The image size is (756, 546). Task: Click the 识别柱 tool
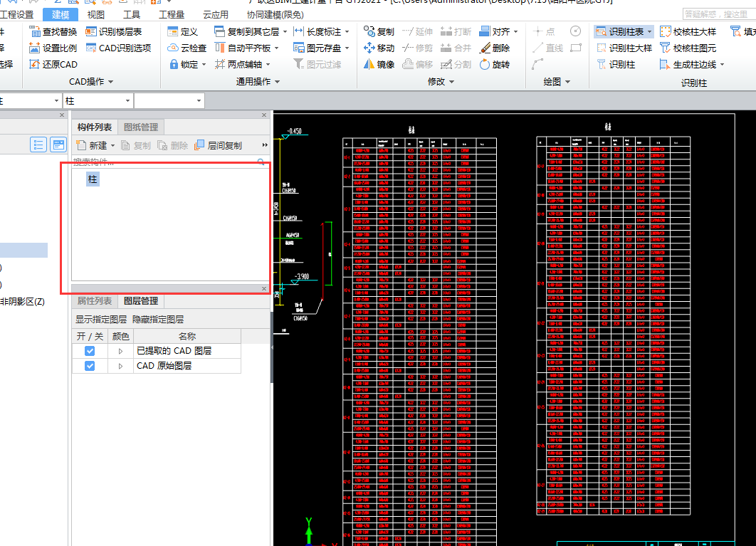[616, 64]
